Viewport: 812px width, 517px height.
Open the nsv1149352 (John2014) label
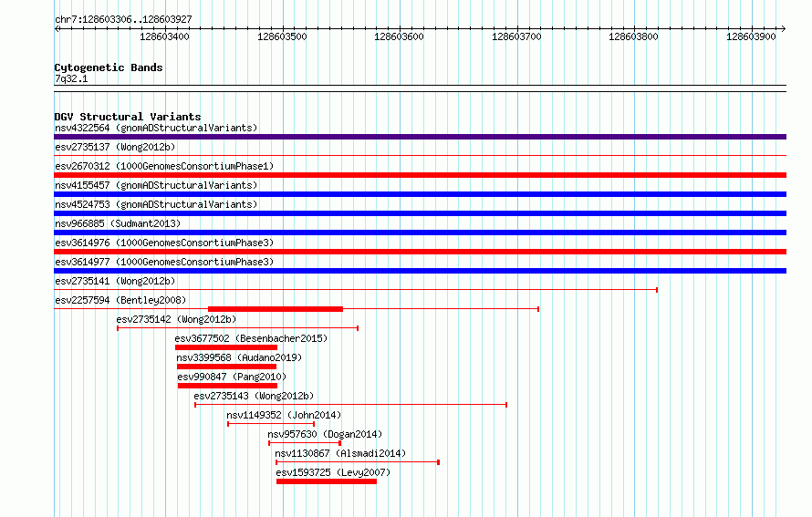[x=284, y=415]
